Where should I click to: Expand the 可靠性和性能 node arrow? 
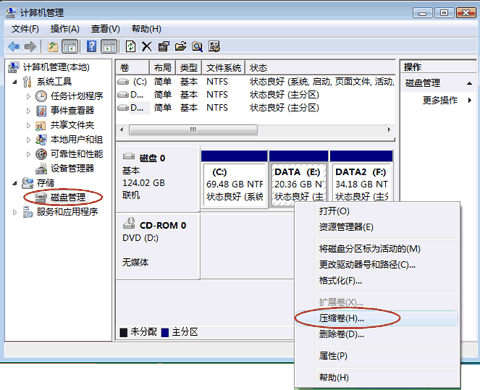pos(28,154)
